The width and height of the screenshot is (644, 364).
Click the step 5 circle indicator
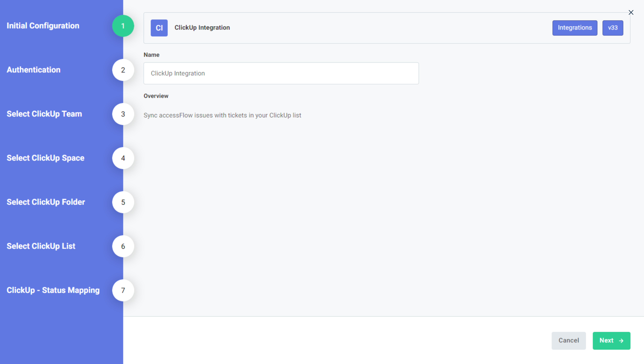[123, 202]
